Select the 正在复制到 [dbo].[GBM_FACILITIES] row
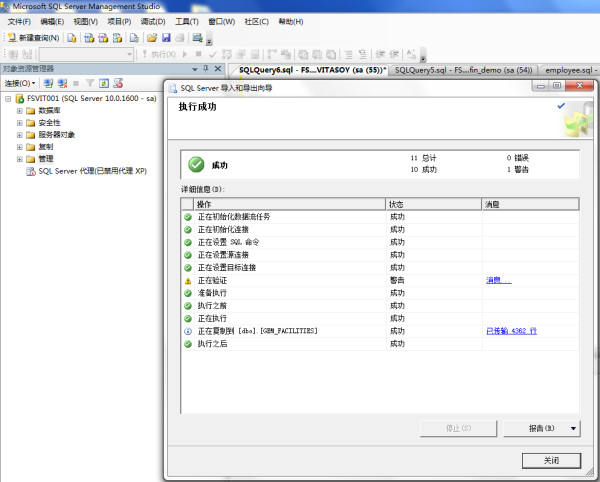The width and height of the screenshot is (600, 482). [380, 331]
